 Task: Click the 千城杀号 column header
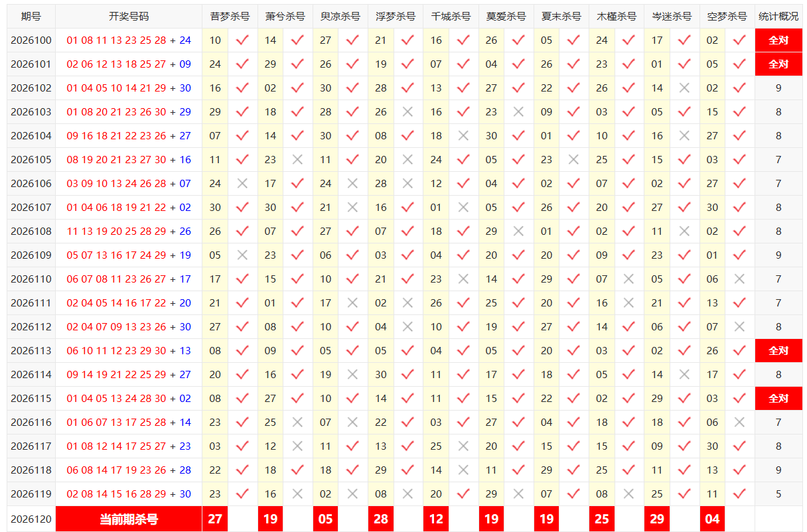(x=450, y=17)
